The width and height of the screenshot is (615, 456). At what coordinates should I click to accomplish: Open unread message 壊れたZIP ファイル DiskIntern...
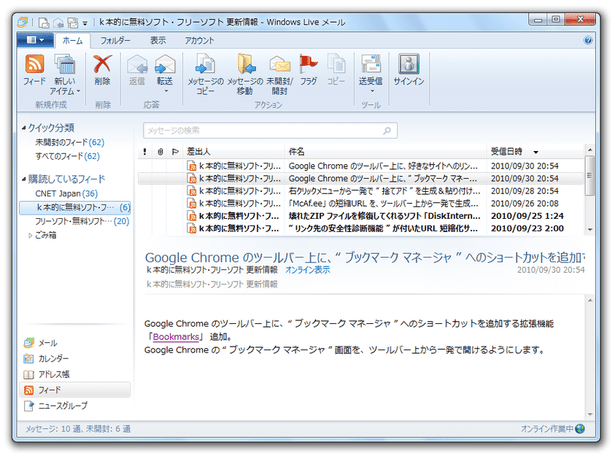click(x=361, y=216)
